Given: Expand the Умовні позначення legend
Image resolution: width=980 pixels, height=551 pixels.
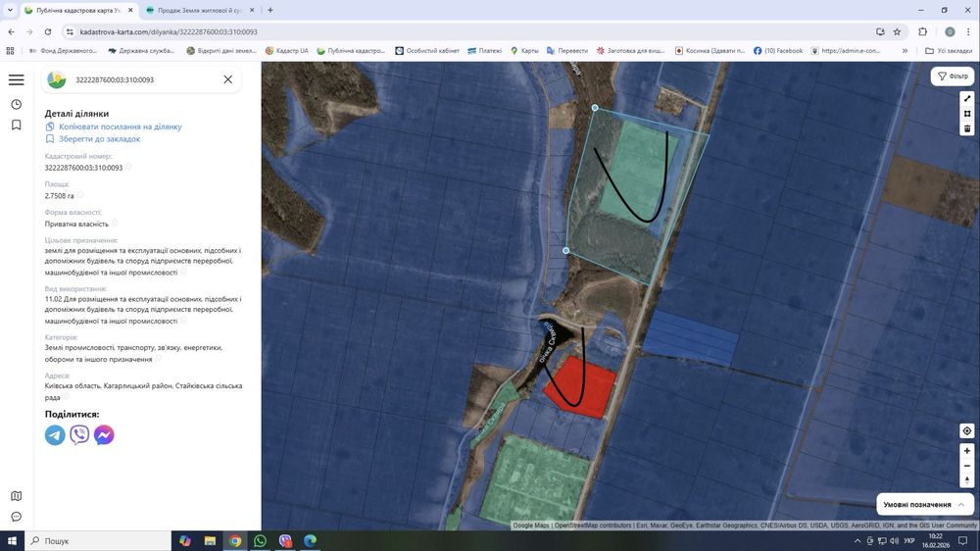Looking at the screenshot, I should pos(924,505).
